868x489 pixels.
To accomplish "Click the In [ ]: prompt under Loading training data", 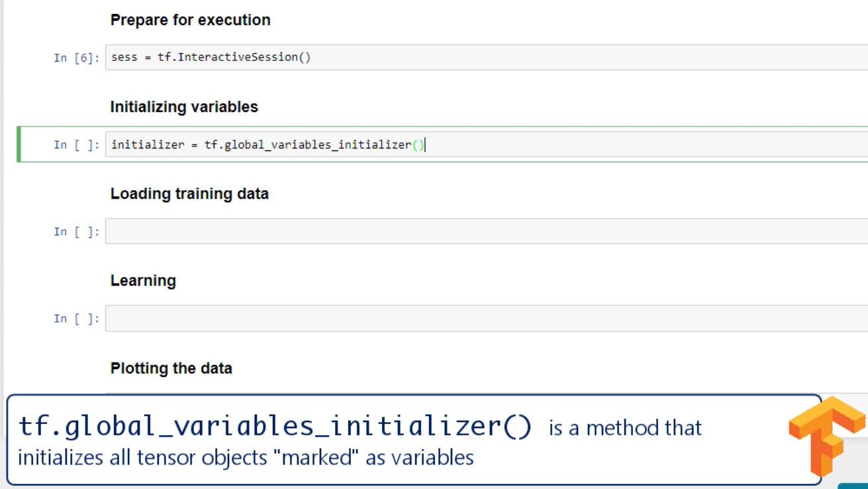I will coord(76,232).
